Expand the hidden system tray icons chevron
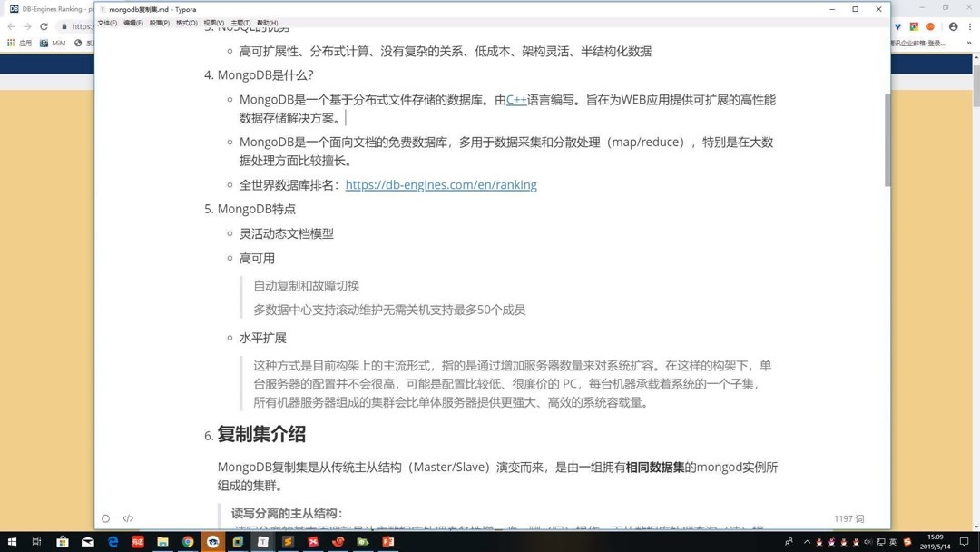 pyautogui.click(x=807, y=542)
